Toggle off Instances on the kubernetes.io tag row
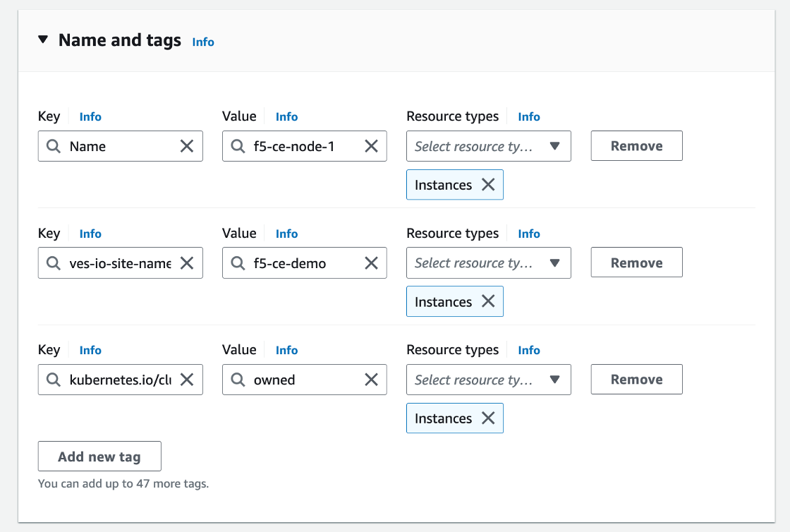The width and height of the screenshot is (790, 532). [487, 418]
